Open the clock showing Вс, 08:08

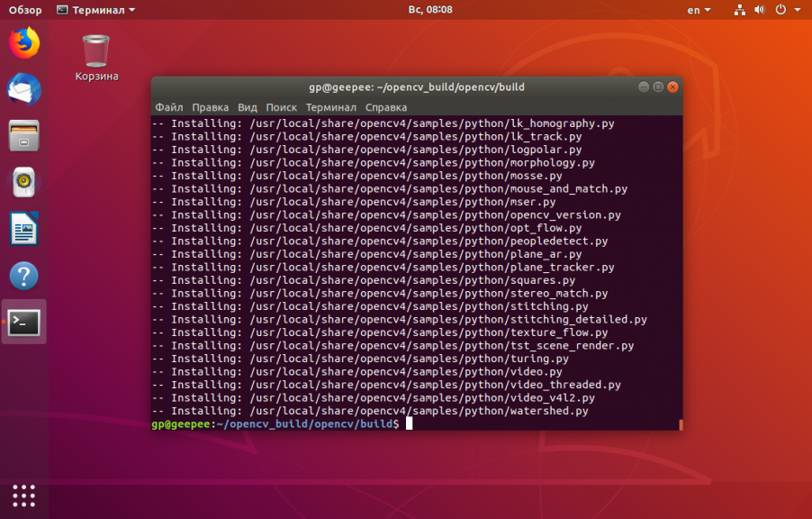[429, 10]
